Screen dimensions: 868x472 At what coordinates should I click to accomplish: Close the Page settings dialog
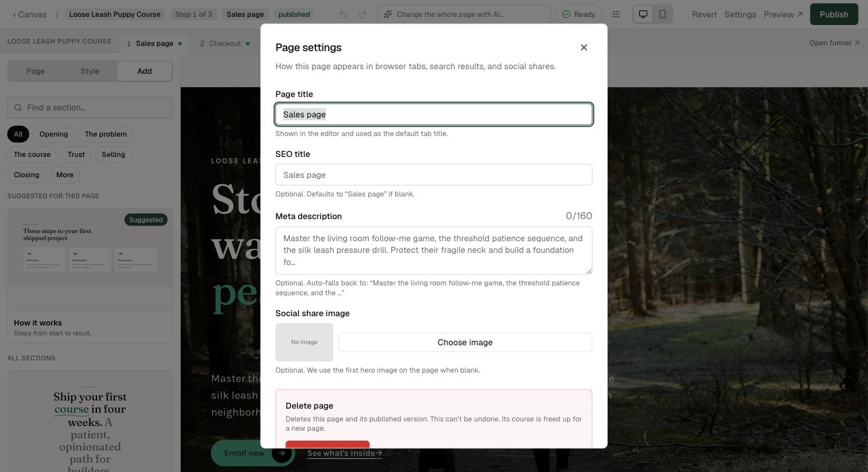[584, 48]
